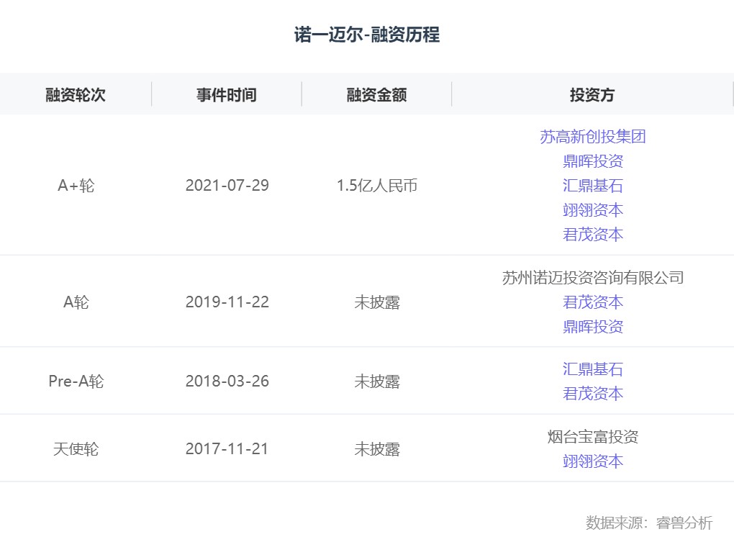Viewport: 734px width, 560px height.
Task: Open 鼎晖投资 link in A轮 row
Action: (593, 326)
